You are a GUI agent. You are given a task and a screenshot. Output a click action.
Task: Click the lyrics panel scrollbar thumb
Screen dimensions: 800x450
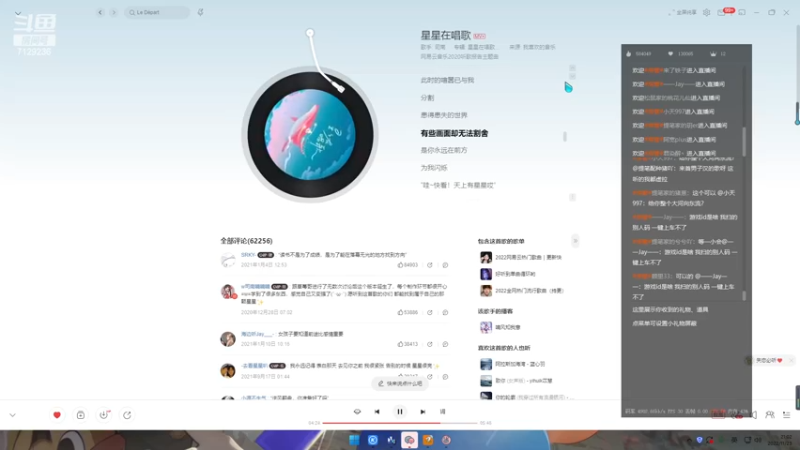[564, 137]
